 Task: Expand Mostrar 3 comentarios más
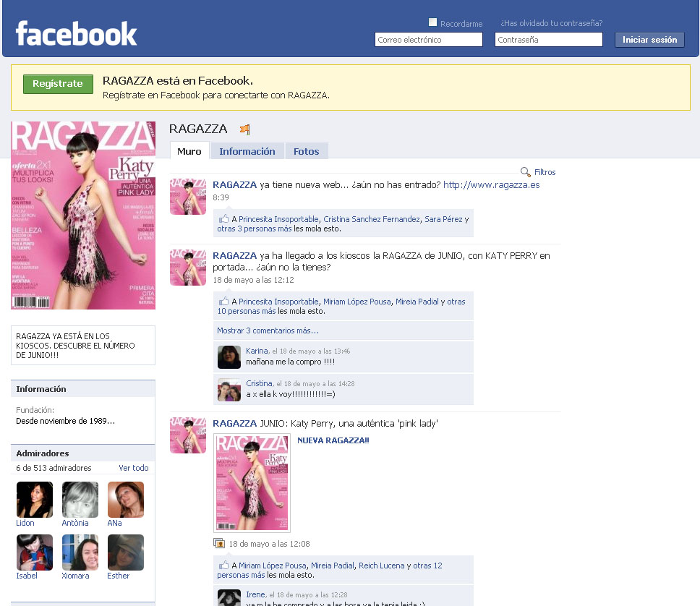(268, 330)
